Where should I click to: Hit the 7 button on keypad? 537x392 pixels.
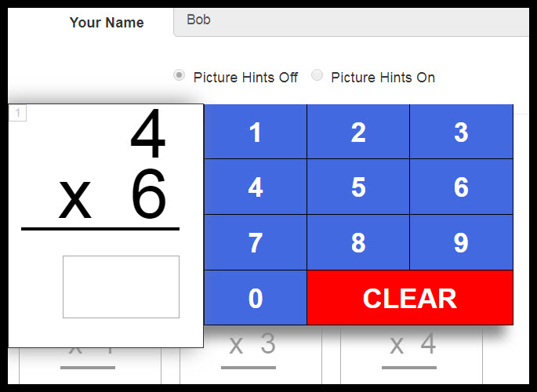point(255,243)
